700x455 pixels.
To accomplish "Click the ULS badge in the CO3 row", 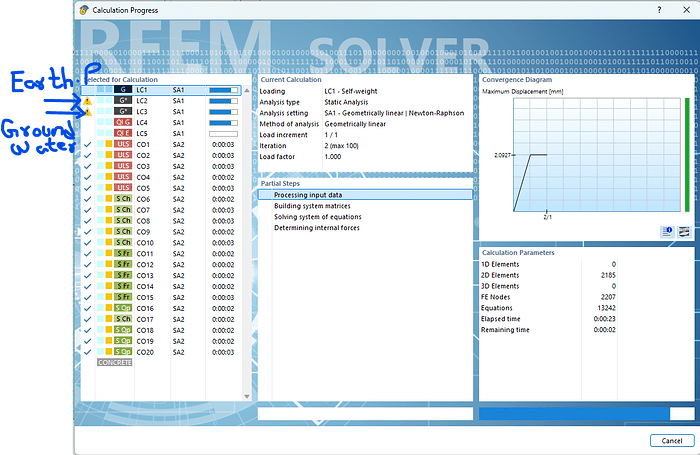I will (123, 166).
